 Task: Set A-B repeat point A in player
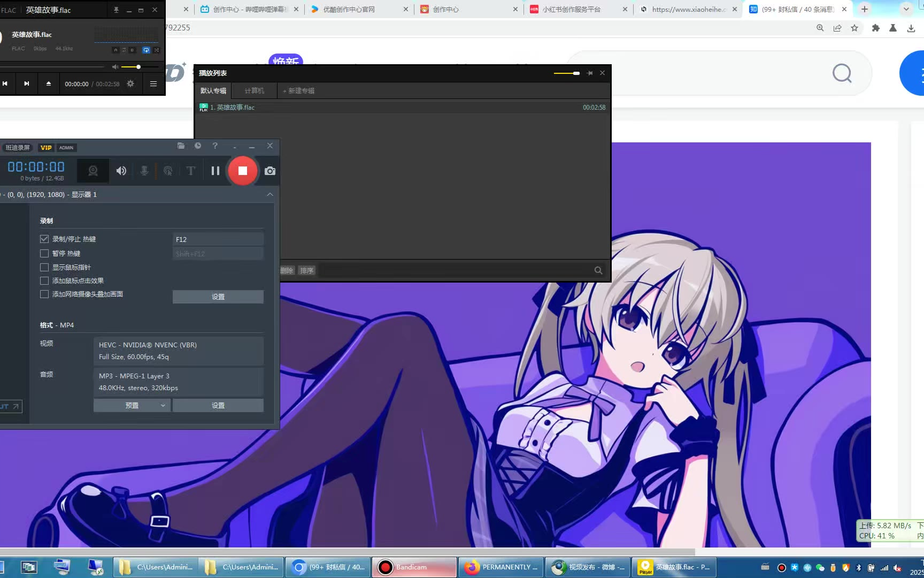coord(115,50)
